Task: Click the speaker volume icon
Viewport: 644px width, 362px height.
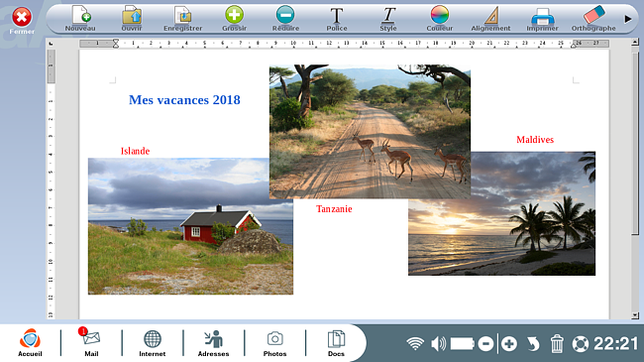Action: (438, 343)
